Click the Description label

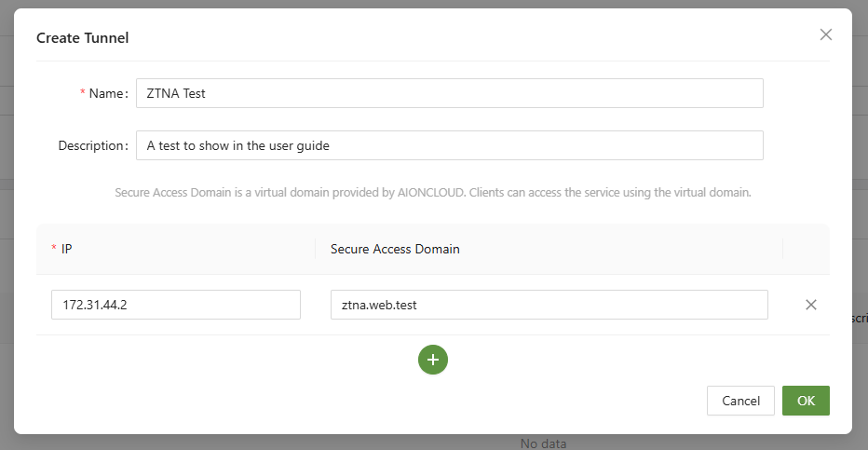coord(92,145)
